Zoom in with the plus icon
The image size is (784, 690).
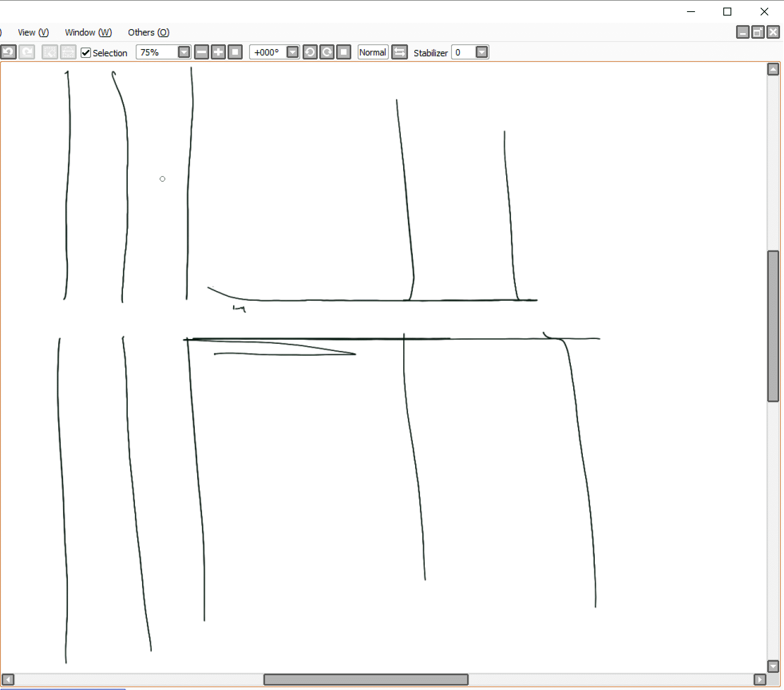(x=218, y=52)
